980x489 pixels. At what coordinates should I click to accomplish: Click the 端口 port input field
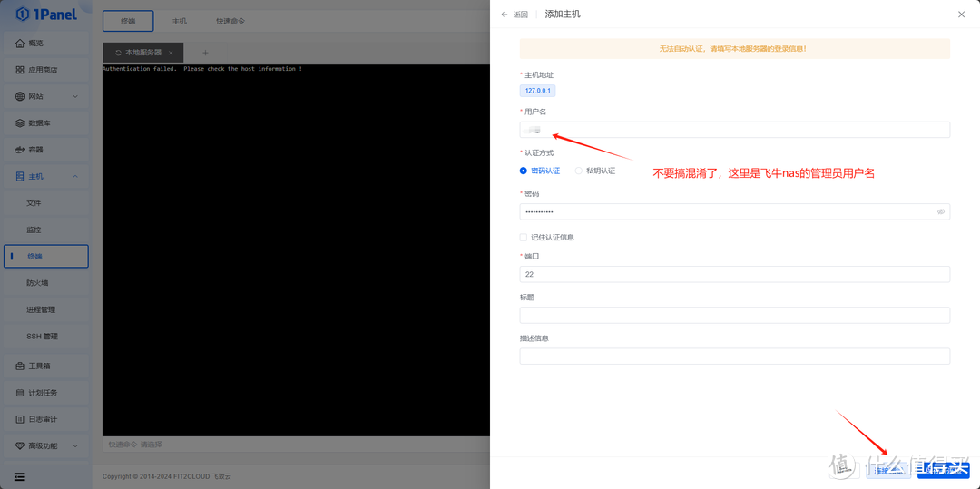pos(734,274)
